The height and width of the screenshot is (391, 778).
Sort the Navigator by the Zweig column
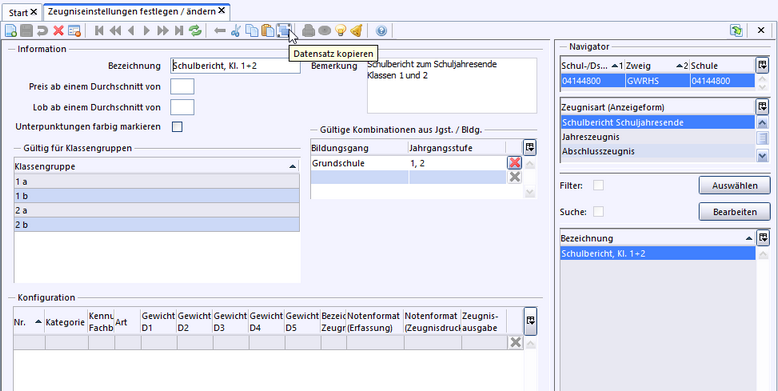(657, 65)
